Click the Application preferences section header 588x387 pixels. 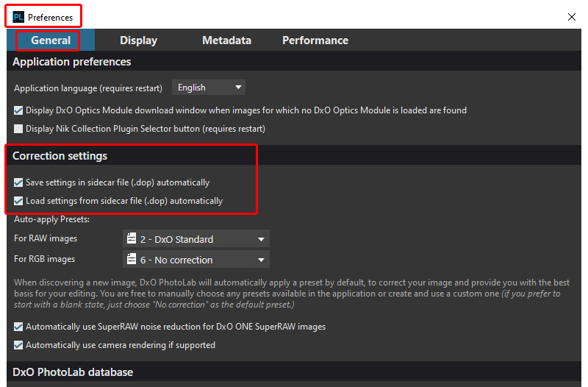pos(72,62)
